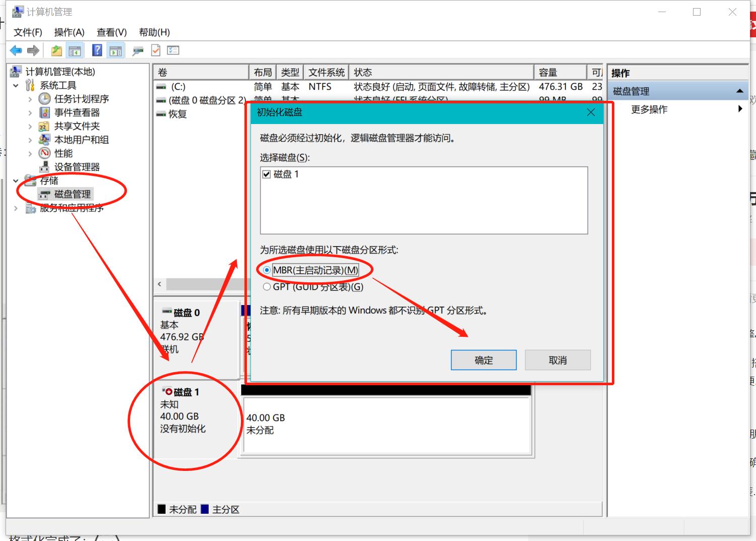This screenshot has width=756, height=541.
Task: Expand the 性能 tree node
Action: 30,153
